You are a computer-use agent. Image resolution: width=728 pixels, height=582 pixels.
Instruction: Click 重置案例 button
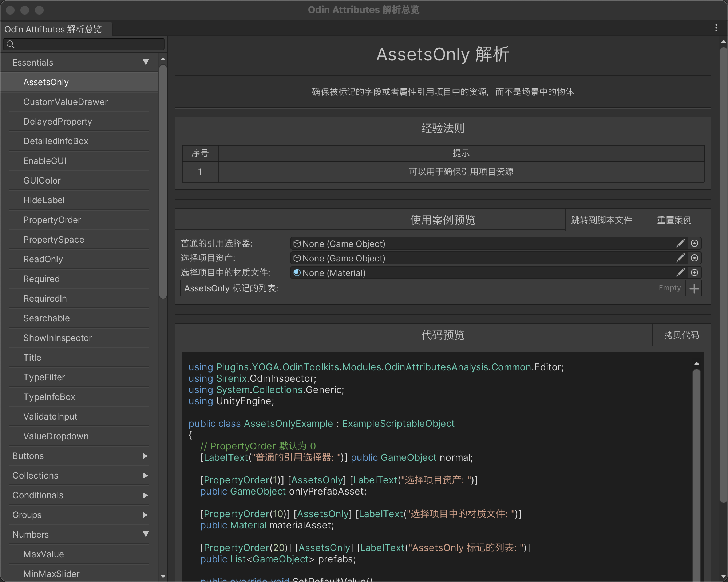tap(674, 220)
